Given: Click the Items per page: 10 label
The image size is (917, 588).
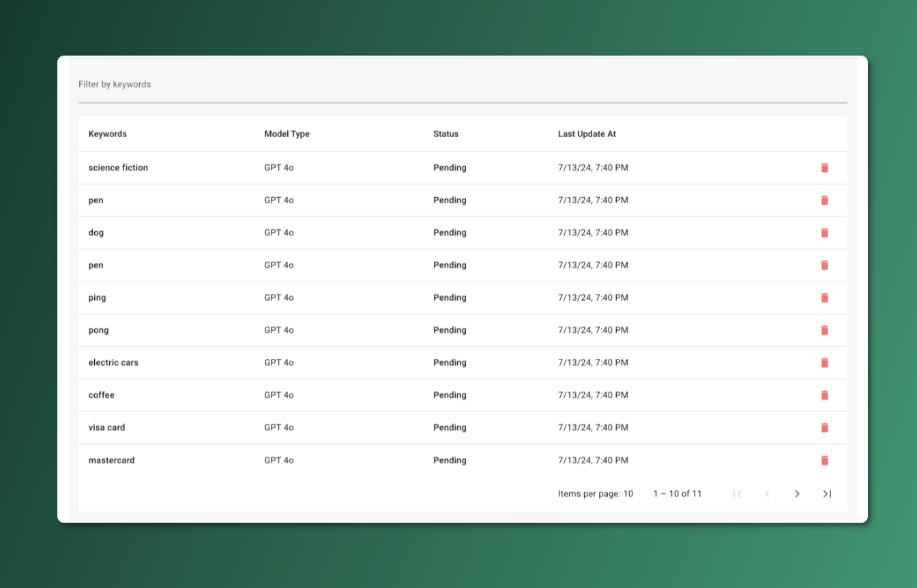Looking at the screenshot, I should point(596,494).
